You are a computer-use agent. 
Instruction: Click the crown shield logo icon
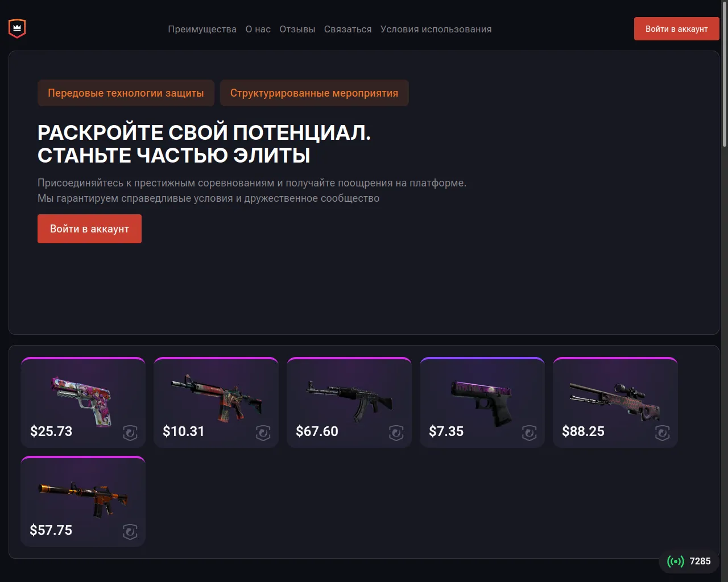[x=17, y=28]
